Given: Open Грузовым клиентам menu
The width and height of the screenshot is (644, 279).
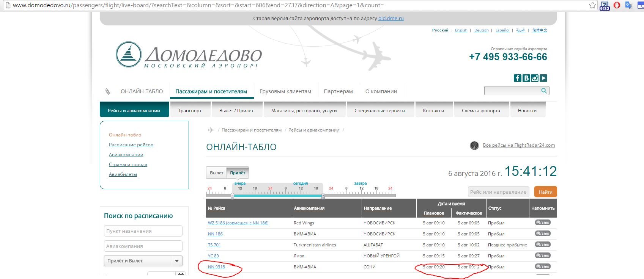Looking at the screenshot, I should [285, 91].
